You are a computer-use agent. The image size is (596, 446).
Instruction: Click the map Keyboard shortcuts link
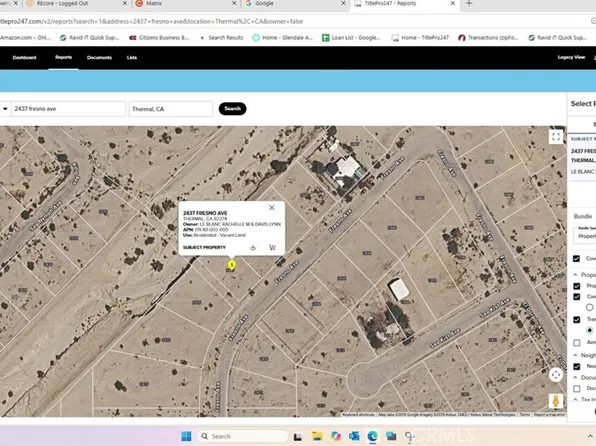tap(358, 414)
